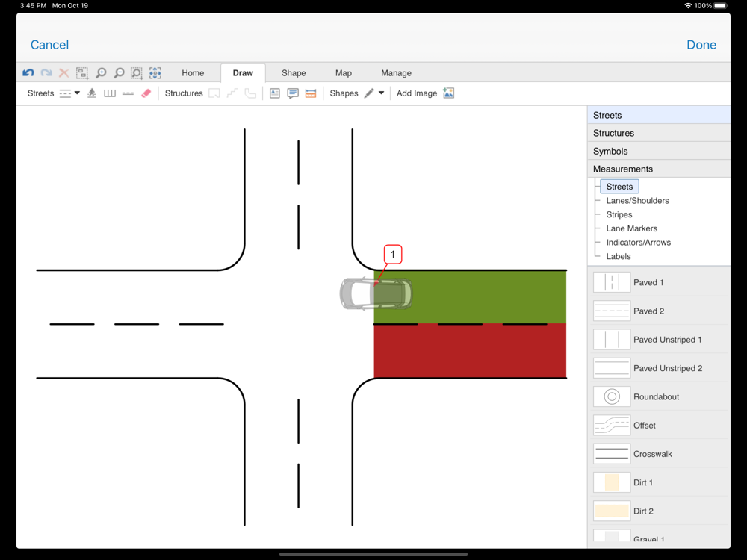Expand the Structures panel section
747x560 pixels.
click(x=659, y=133)
